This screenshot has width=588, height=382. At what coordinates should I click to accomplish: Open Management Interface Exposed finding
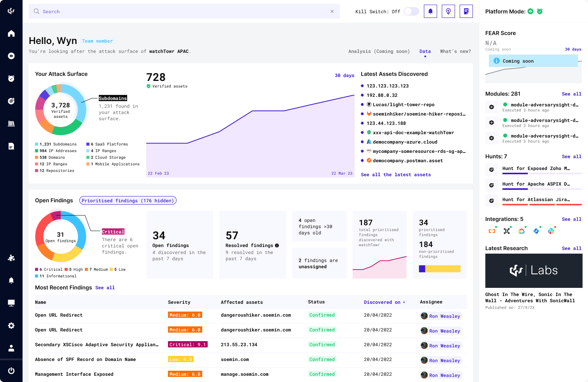pyautogui.click(x=74, y=374)
